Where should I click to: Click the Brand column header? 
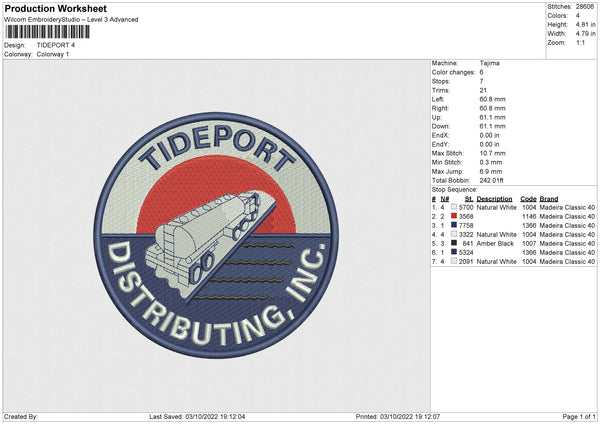(x=549, y=198)
